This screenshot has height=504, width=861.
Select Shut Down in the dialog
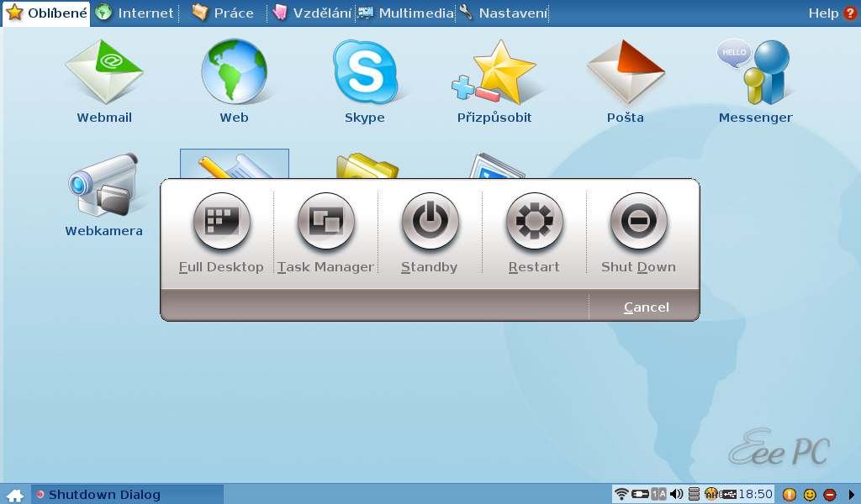pyautogui.click(x=639, y=222)
